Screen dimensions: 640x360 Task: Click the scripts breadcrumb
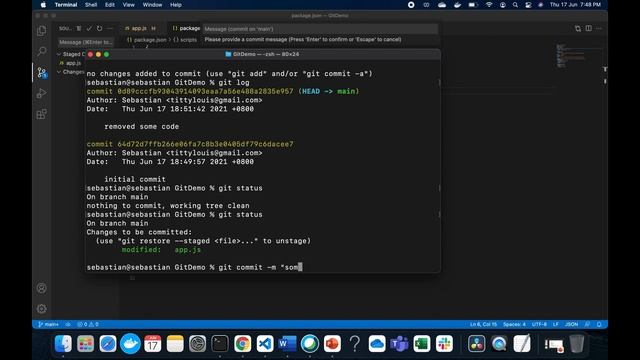[185, 40]
